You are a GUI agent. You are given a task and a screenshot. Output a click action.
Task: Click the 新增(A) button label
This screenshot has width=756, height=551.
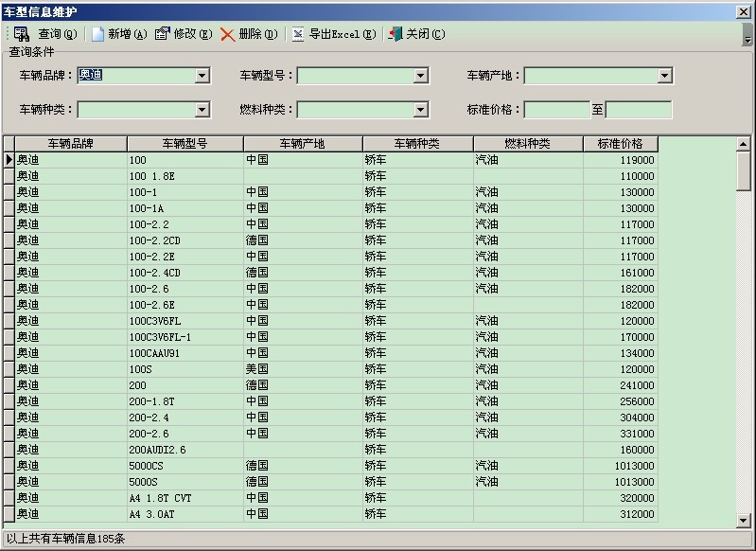pos(128,34)
